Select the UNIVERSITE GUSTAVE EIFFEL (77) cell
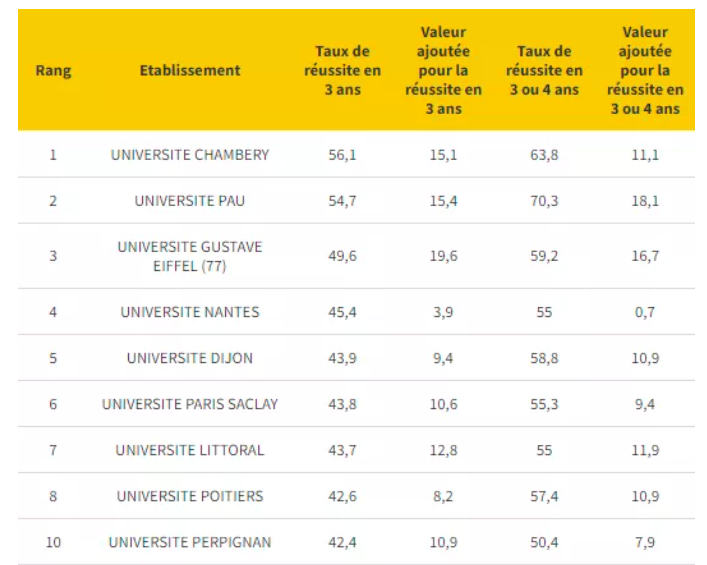Screen dimensions: 707x565 click(190, 256)
